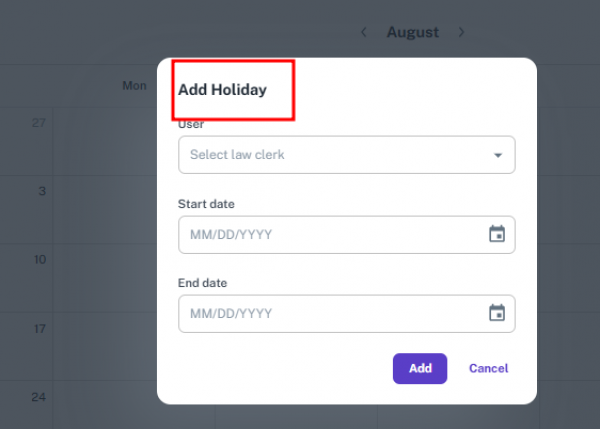Select day 27 in the calendar
This screenshot has height=429, width=600.
click(x=39, y=122)
